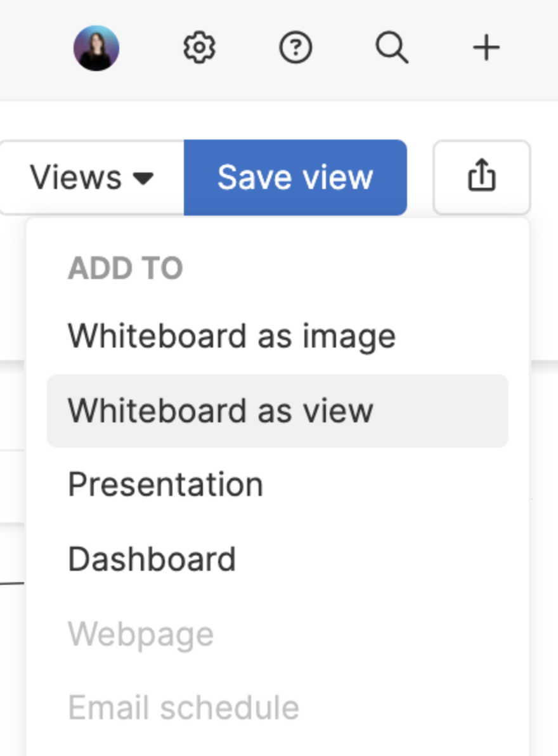Choose the highlighted Whiteboard as view
The height and width of the screenshot is (756, 558).
(278, 411)
